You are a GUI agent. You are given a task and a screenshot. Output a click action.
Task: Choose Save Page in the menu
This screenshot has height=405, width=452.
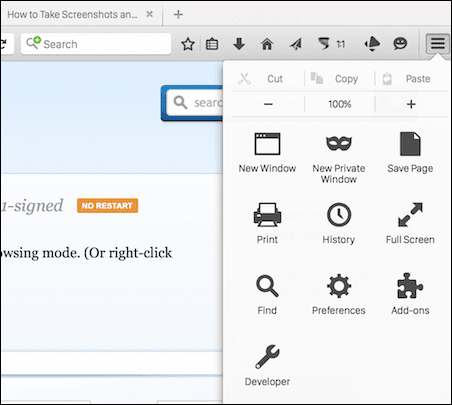410,153
